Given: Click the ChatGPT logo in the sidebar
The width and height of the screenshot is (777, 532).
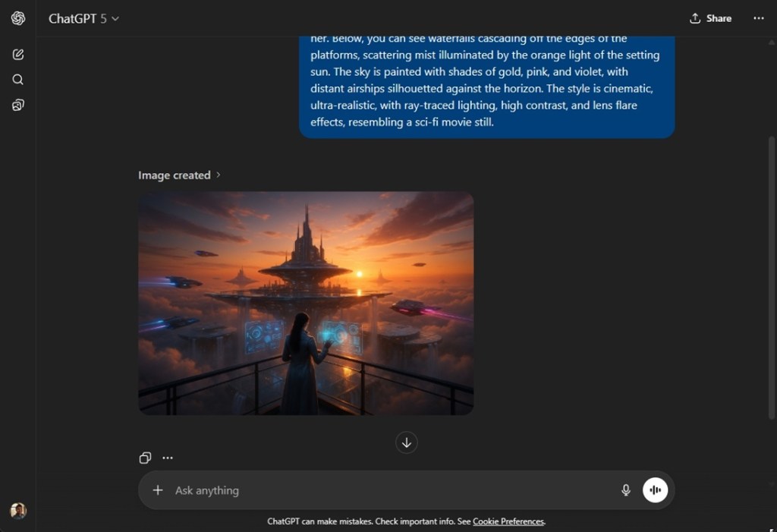Looking at the screenshot, I should coord(17,17).
